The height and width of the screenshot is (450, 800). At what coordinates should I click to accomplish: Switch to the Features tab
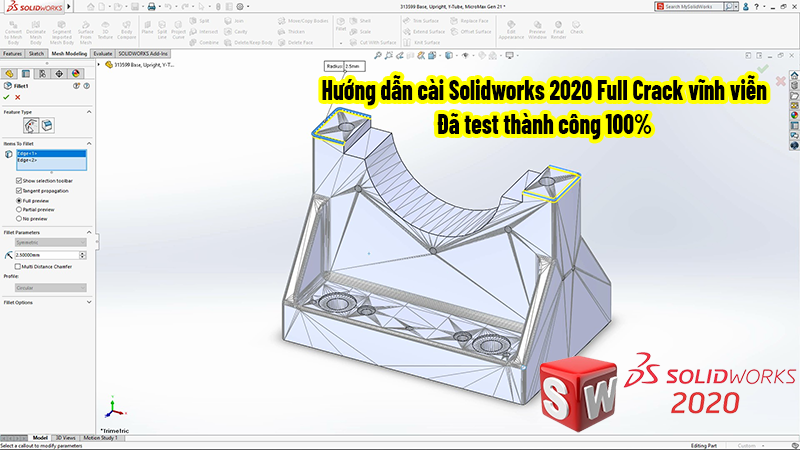[x=12, y=54]
